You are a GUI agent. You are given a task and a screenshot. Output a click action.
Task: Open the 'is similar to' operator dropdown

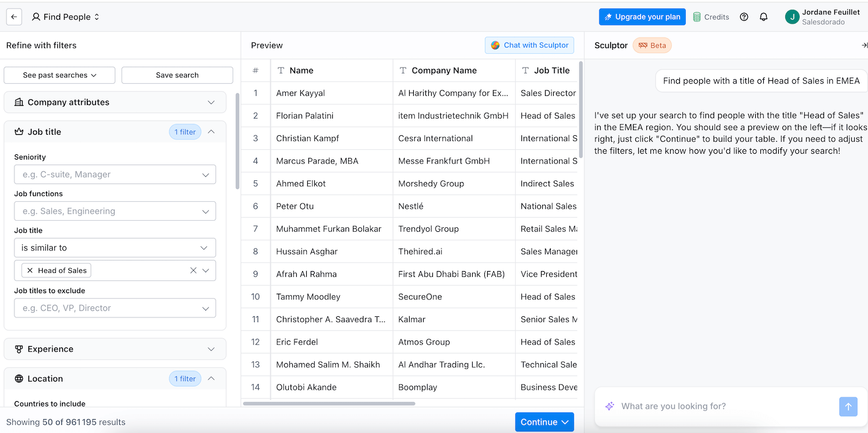(115, 248)
